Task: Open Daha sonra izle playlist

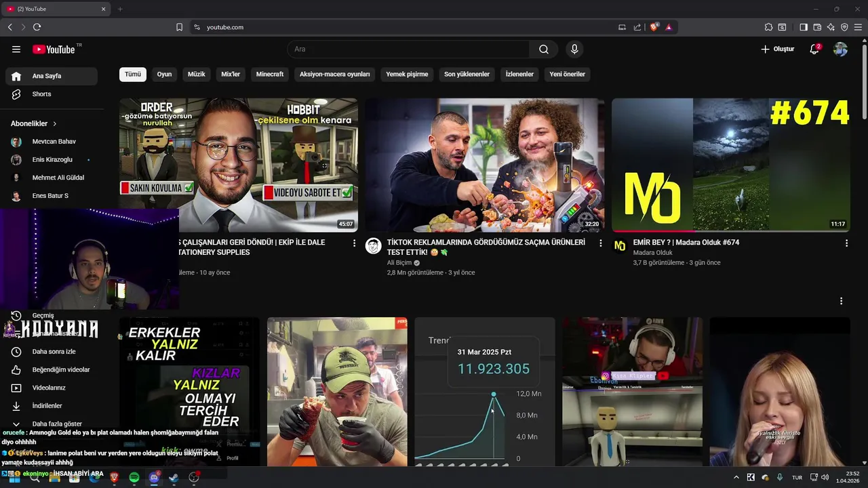Action: 52,352
